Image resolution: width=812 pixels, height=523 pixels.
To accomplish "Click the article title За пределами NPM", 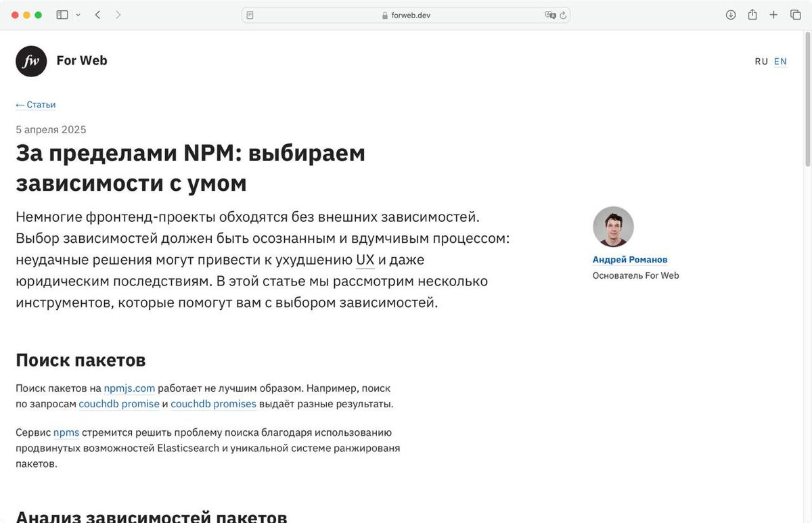I will pyautogui.click(x=191, y=168).
